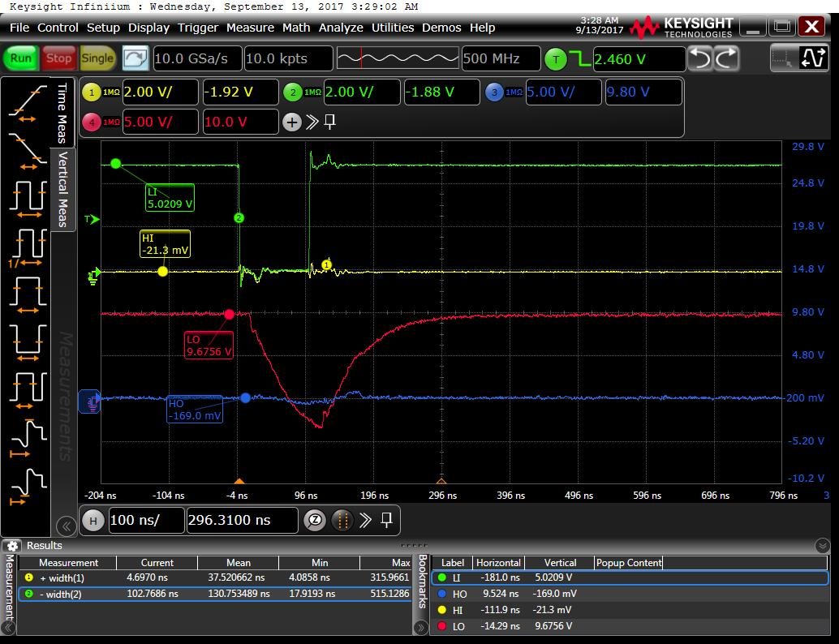The height and width of the screenshot is (644, 839).
Task: Click the memory depth 10.0 kpts field
Action: [x=288, y=59]
